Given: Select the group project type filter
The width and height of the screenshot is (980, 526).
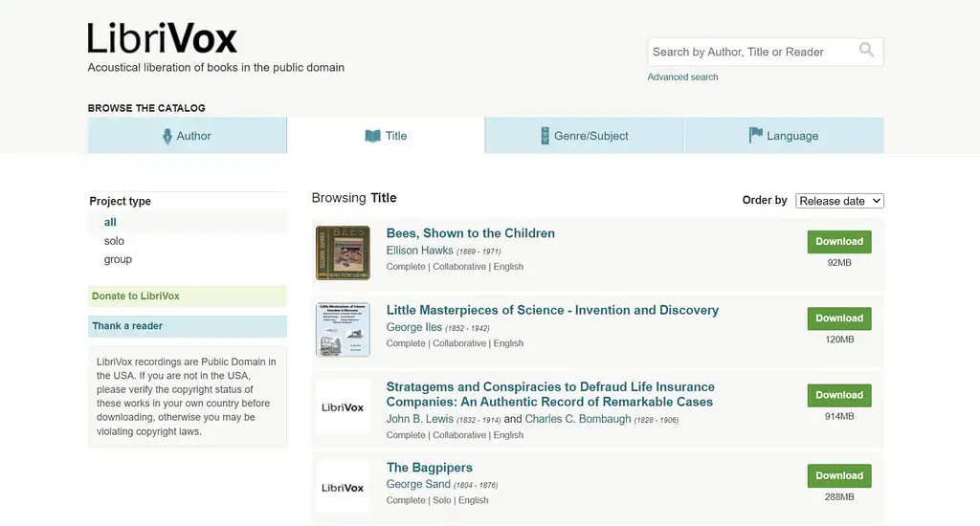Looking at the screenshot, I should click(118, 259).
